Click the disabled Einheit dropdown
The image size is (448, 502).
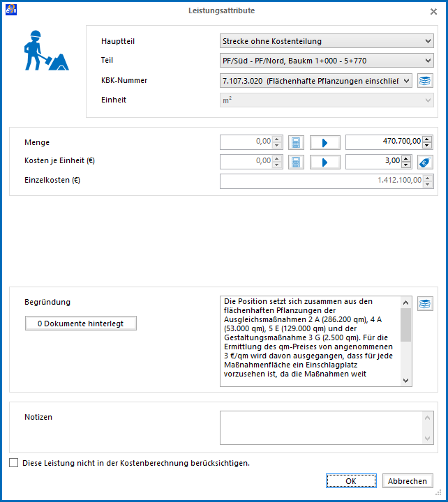(327, 100)
